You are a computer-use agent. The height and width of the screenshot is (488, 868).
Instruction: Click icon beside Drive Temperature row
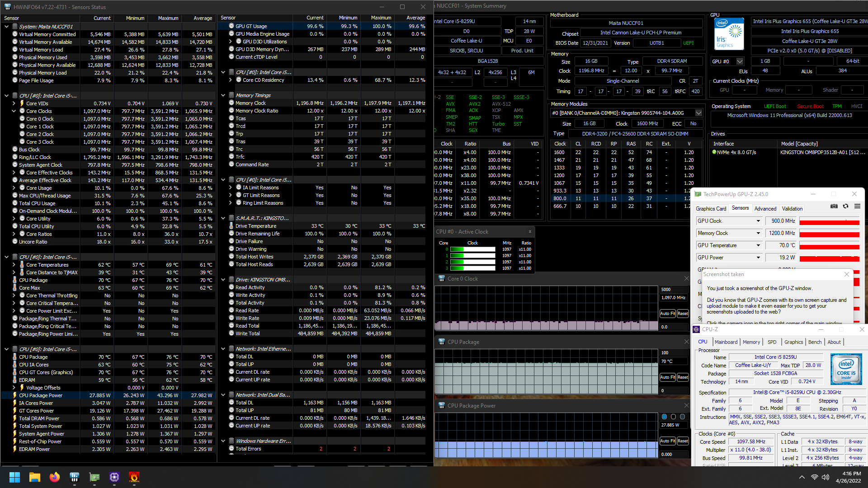[x=231, y=226]
